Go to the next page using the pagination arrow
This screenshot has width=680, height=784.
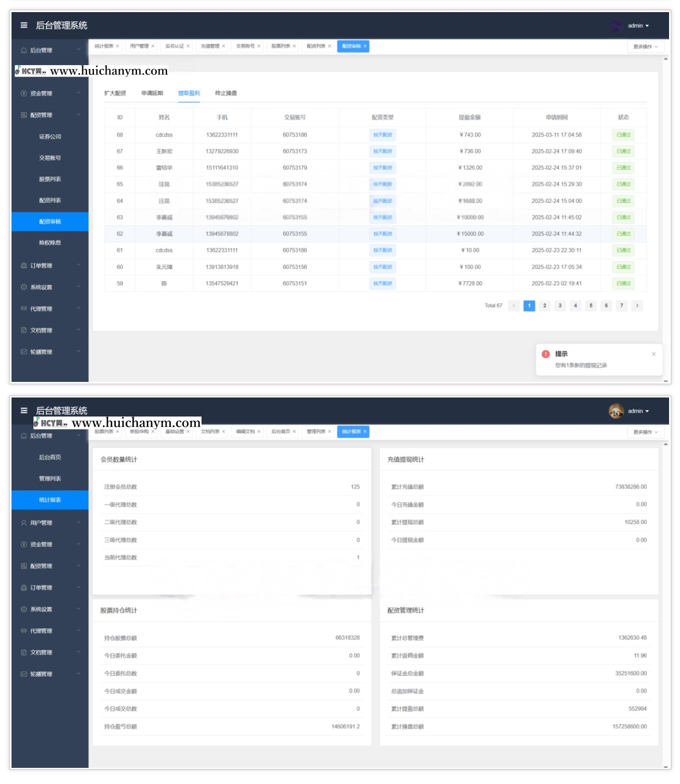click(x=637, y=306)
